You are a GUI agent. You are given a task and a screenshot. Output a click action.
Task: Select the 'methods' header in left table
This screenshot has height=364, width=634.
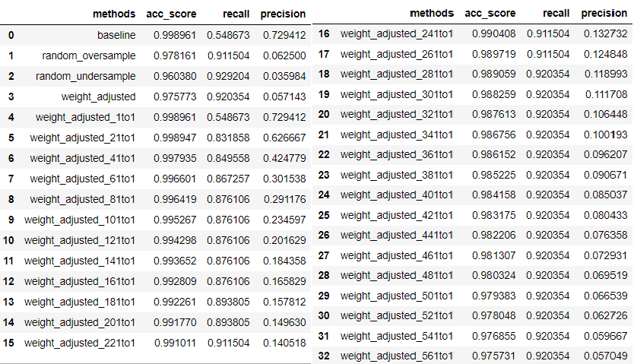tap(114, 14)
